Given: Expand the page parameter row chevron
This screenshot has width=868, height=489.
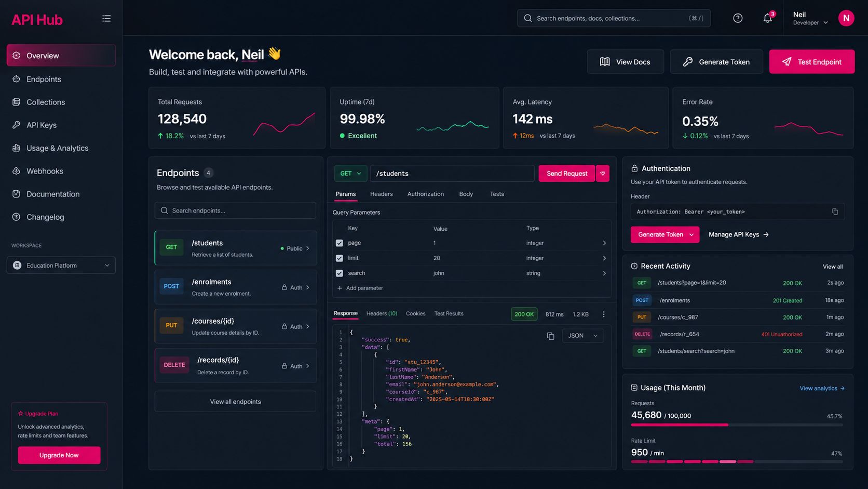Looking at the screenshot, I should 604,243.
